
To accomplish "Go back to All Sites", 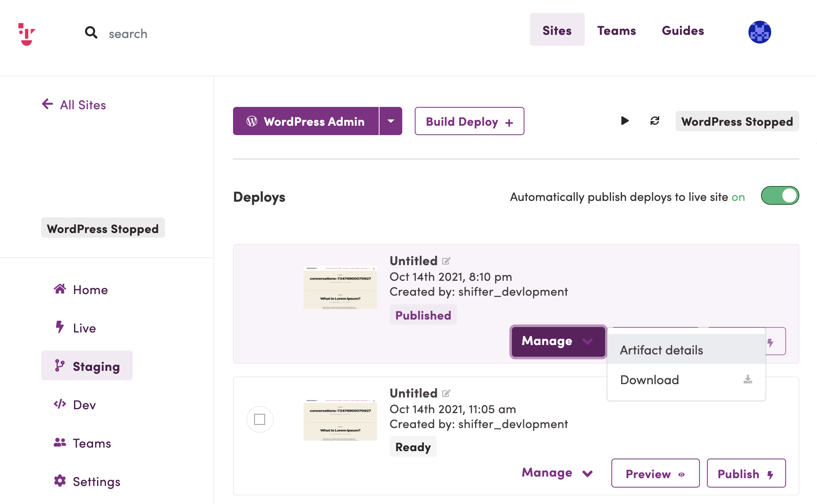I will pos(74,105).
